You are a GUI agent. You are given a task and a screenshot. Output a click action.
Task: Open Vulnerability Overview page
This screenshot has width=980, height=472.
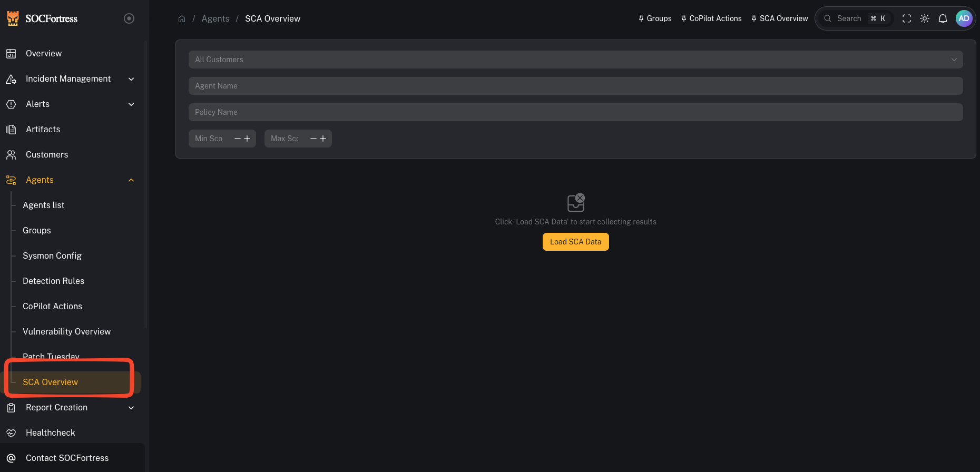[x=67, y=331]
